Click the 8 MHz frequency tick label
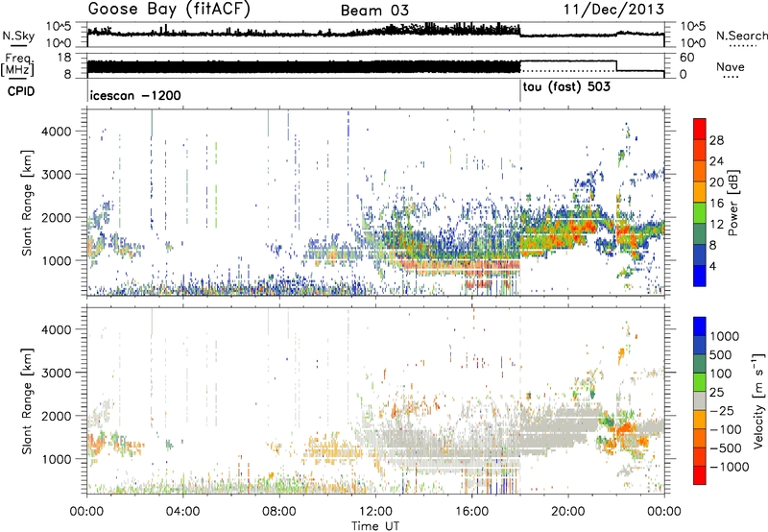Screen dimensions: 768x532 click(x=67, y=75)
